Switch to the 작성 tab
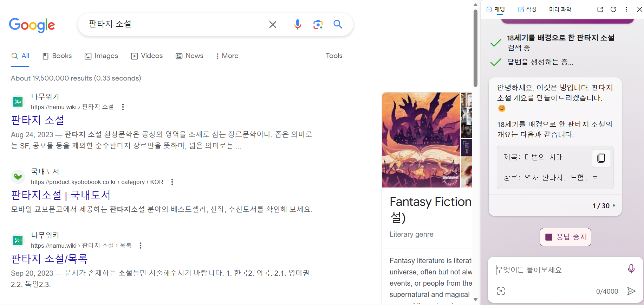Screen dimensions: 644x305 pos(527,9)
